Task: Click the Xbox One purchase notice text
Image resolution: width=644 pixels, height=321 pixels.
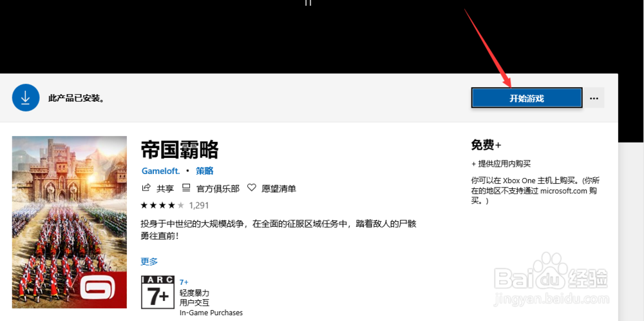Action: click(x=536, y=191)
